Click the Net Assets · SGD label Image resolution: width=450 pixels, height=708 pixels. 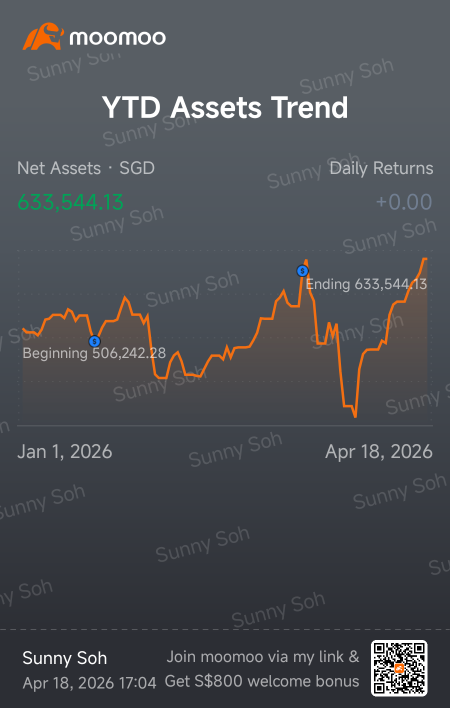click(x=86, y=168)
